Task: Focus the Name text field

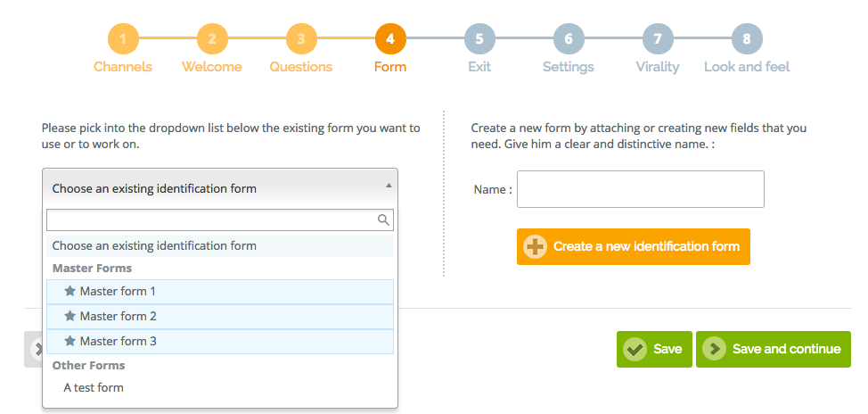Action: tap(641, 189)
